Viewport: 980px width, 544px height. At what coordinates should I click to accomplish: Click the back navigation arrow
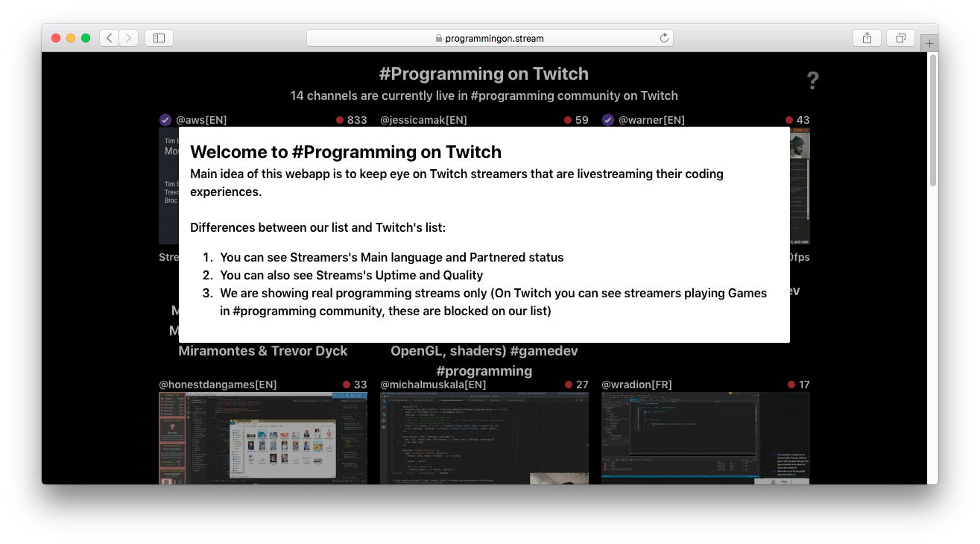109,37
